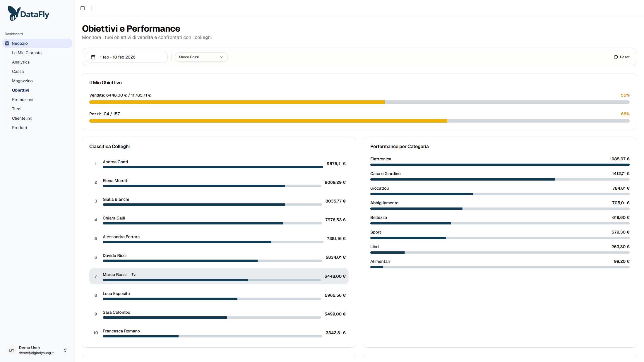
Task: Go to Clienteling section
Action: pyautogui.click(x=22, y=118)
